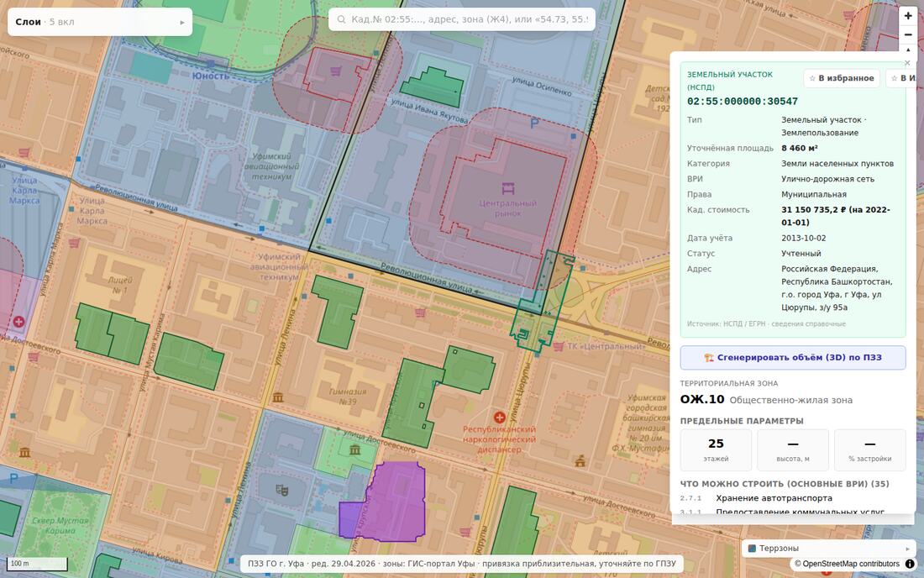
Task: Reset map bearing with the compass arrow
Action: pos(908,50)
